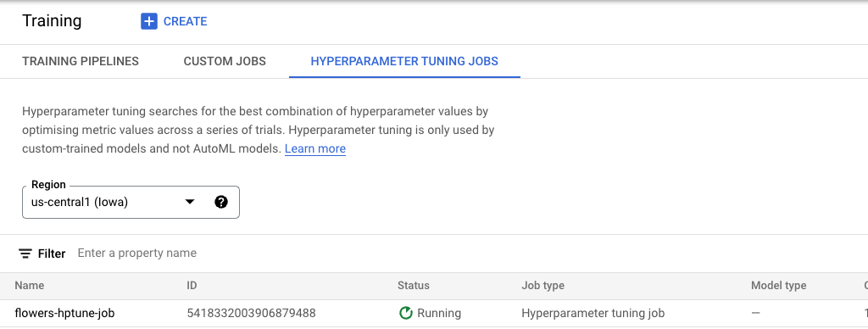This screenshot has width=868, height=329.
Task: Open the flowers-hptune-job entry
Action: [64, 314]
